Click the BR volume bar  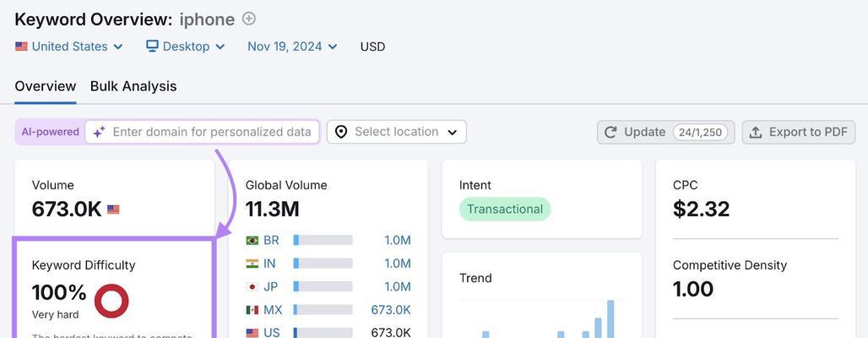click(x=323, y=240)
